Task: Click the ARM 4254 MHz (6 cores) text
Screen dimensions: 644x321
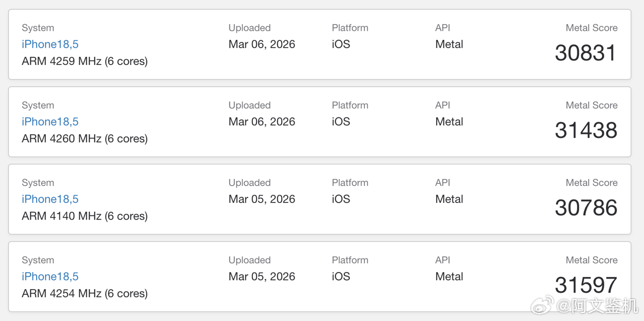Action: pos(85,293)
